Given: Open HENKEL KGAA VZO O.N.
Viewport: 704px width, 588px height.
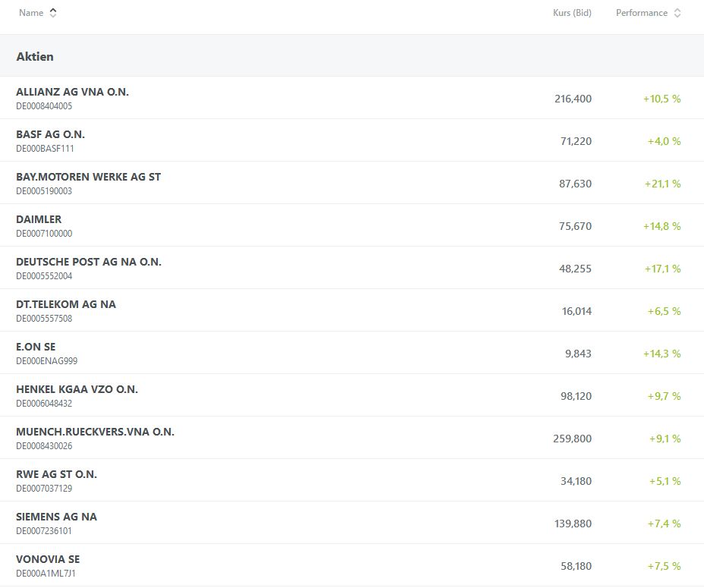Looking at the screenshot, I should [x=77, y=389].
